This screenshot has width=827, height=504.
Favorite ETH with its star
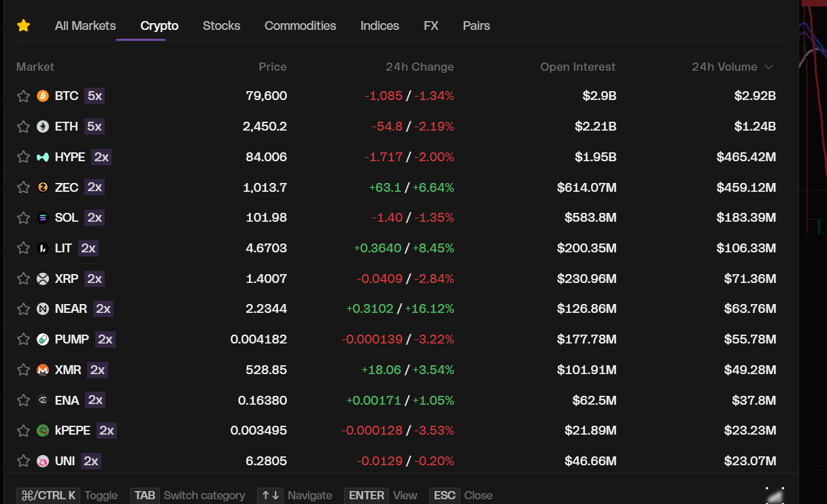pos(23,127)
